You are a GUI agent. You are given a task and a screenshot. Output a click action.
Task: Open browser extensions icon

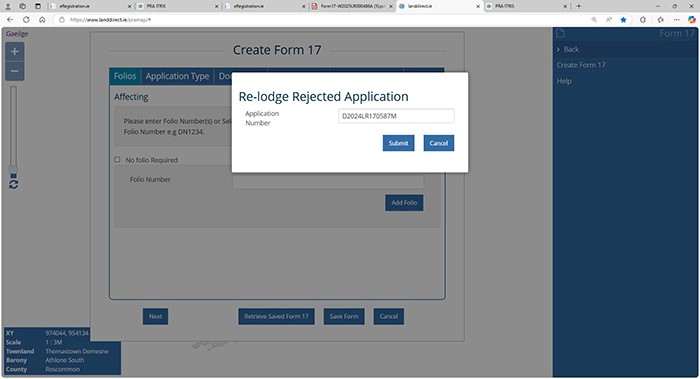click(x=643, y=20)
